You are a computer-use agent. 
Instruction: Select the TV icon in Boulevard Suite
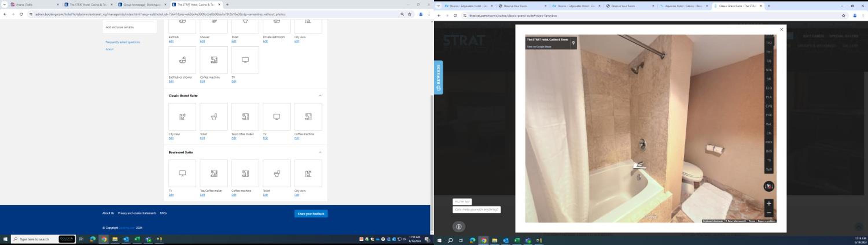coord(182,173)
